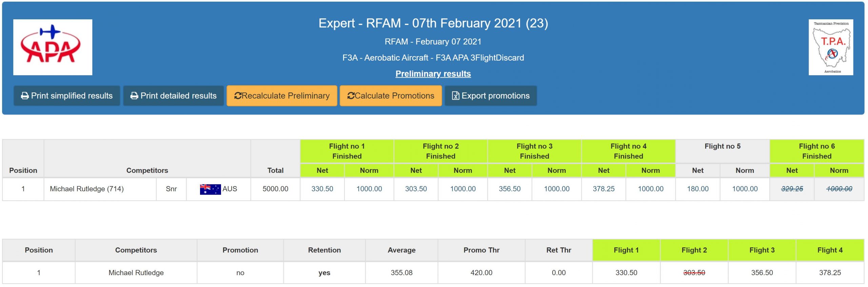Click refresh icon on Recalculate Preliminary

[x=238, y=96]
